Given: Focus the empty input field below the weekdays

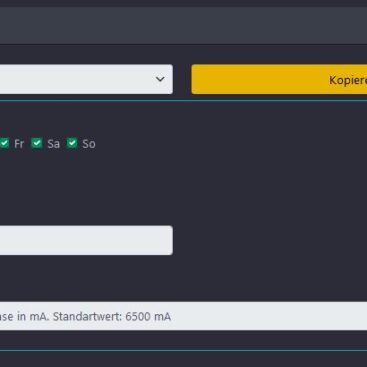Looking at the screenshot, I should [86, 240].
